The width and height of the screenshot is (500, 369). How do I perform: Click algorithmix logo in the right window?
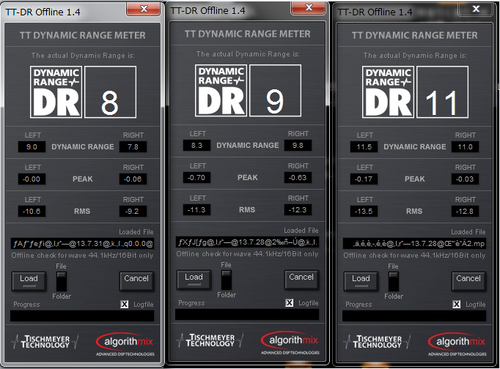tap(457, 344)
